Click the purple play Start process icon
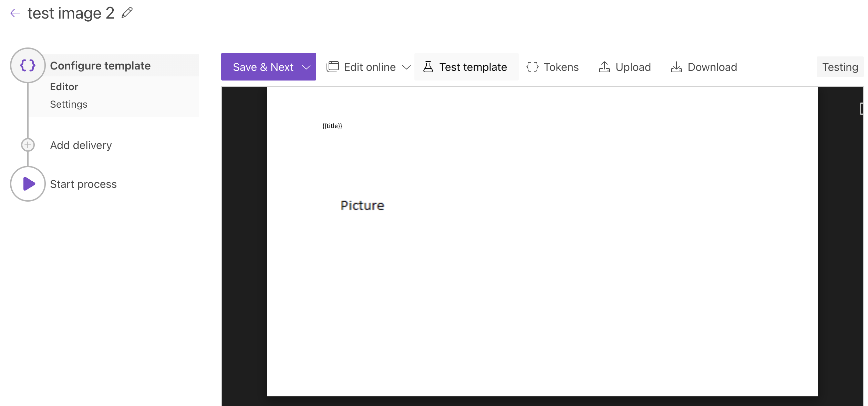Screen dimensions: 868x406 [28, 184]
